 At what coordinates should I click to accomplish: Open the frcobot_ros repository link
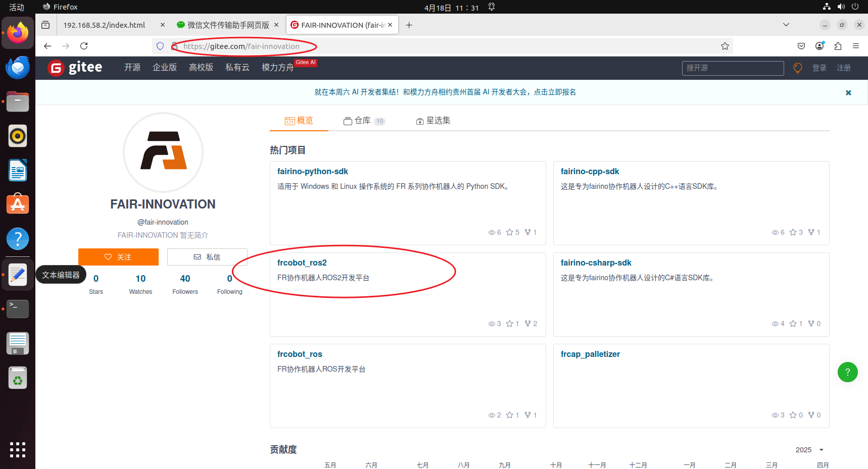tap(300, 354)
